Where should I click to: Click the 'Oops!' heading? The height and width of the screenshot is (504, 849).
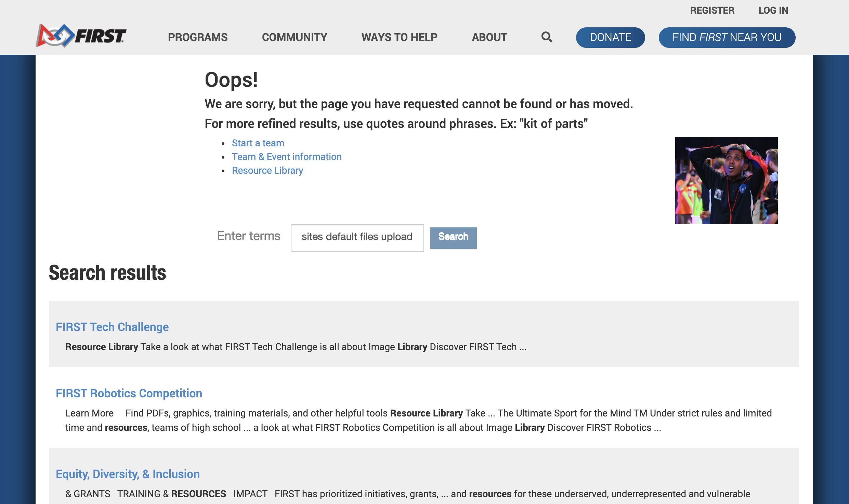tap(231, 80)
